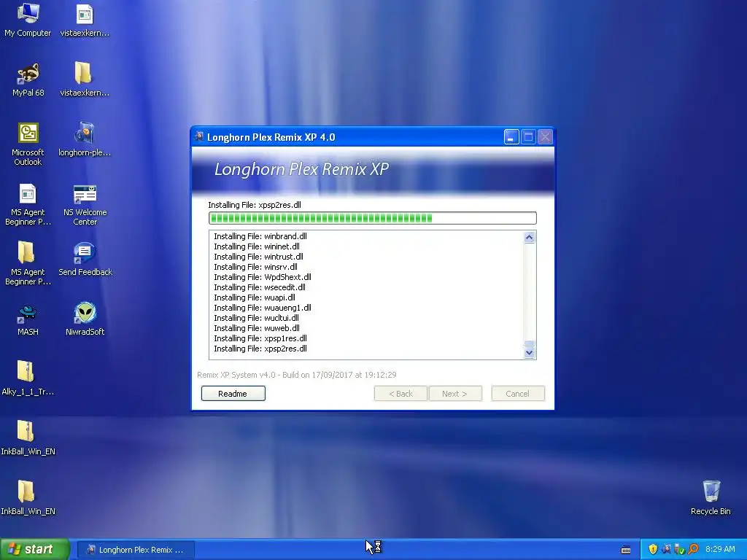Click the installer icon in system tray
Viewport: 747px width, 560px height.
pos(666,549)
